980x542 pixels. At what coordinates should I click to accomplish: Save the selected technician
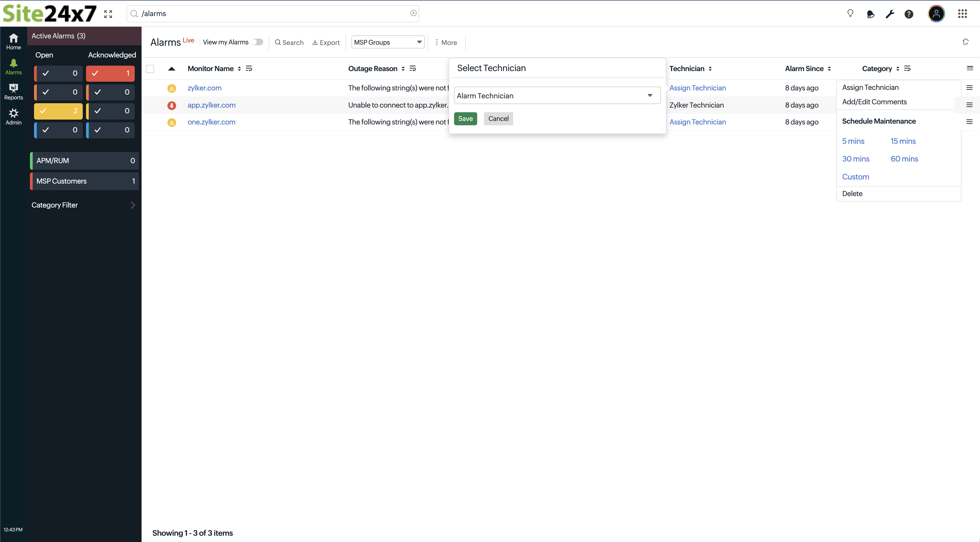[465, 119]
